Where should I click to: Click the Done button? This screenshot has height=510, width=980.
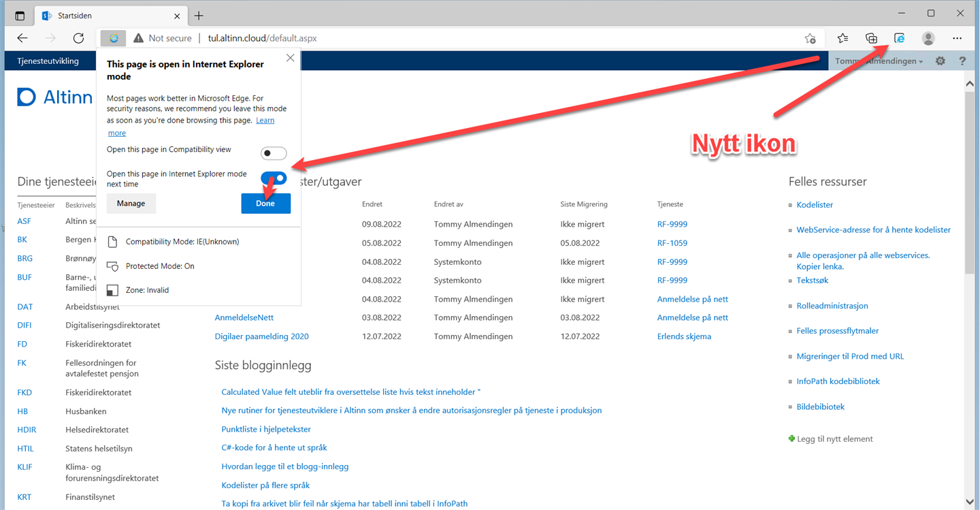click(x=265, y=204)
